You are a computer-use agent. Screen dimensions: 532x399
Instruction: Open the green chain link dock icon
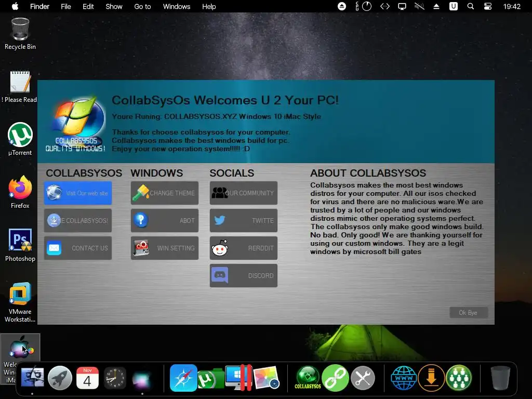pyautogui.click(x=335, y=378)
